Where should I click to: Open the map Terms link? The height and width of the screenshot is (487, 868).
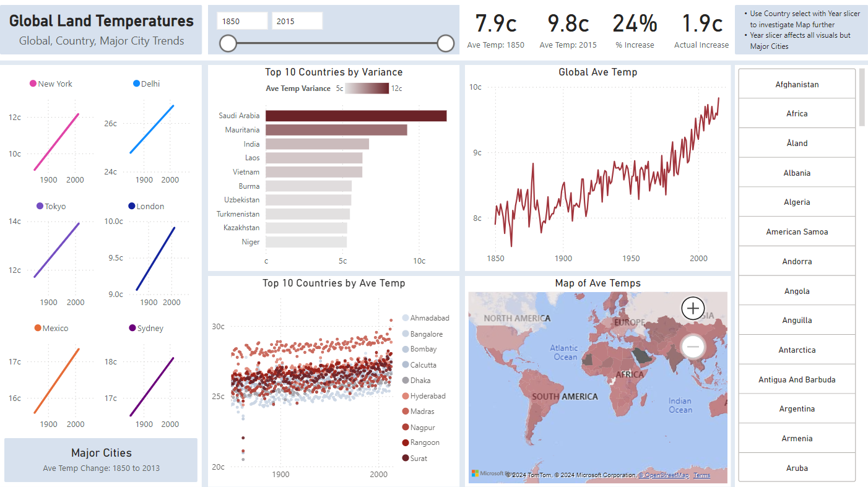702,475
